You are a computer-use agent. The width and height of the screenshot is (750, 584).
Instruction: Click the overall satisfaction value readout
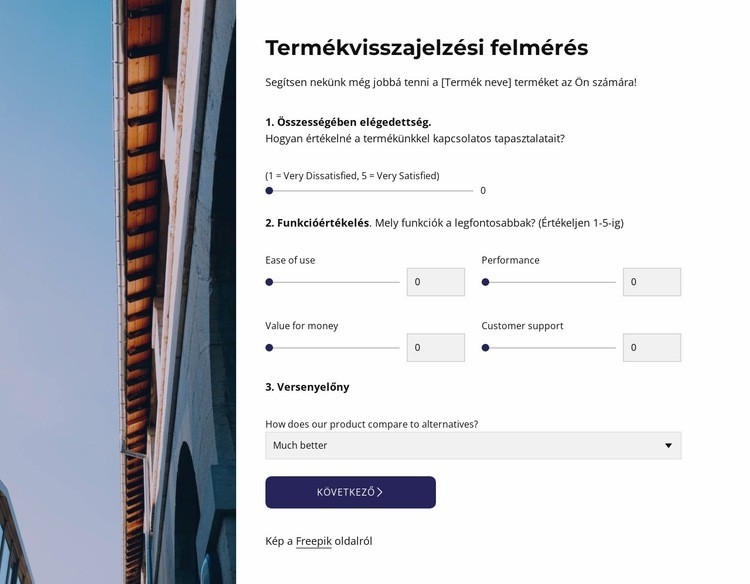point(483,191)
